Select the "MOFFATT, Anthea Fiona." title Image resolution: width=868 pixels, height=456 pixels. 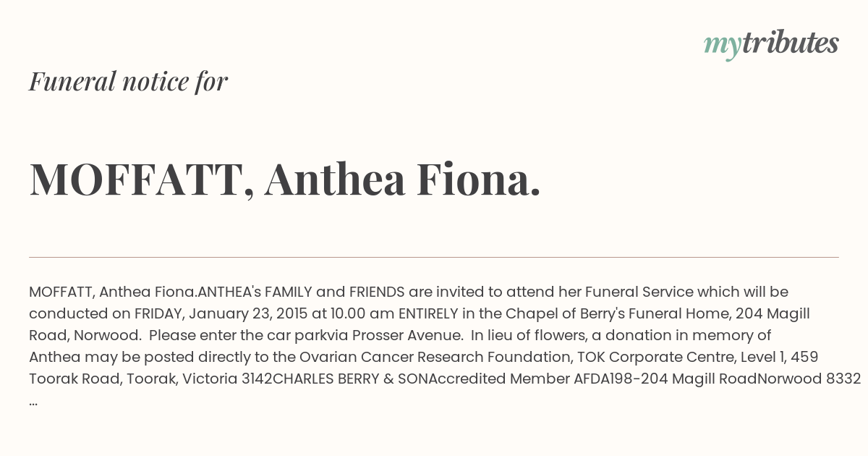click(x=285, y=180)
